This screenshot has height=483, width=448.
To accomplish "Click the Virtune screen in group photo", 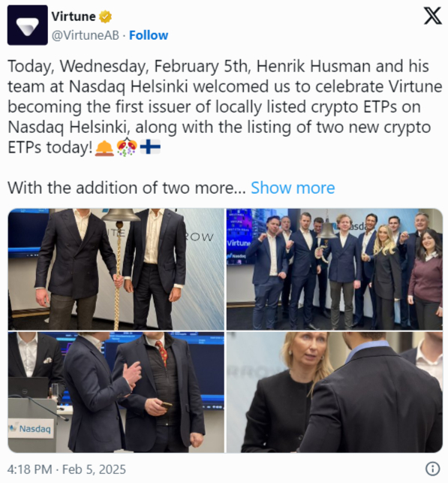I will 239,237.
